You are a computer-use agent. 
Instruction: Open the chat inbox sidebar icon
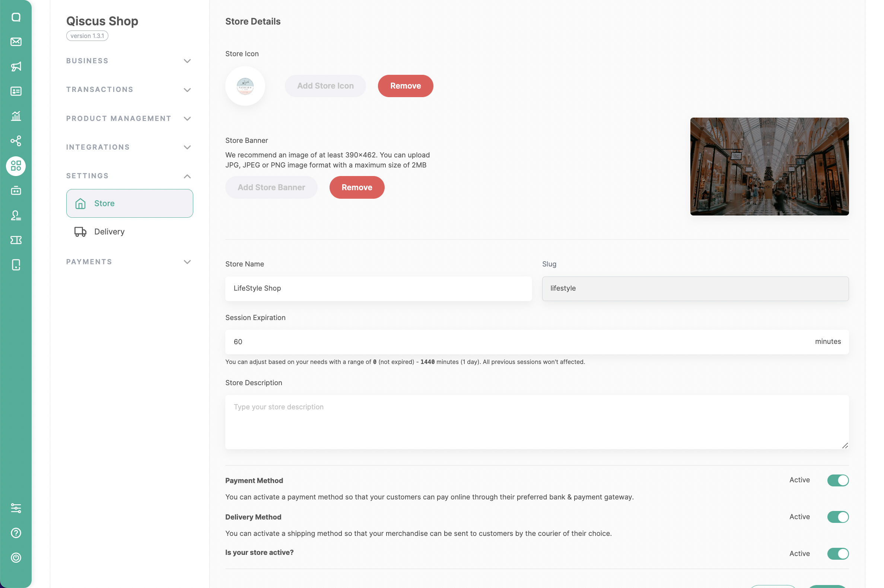pyautogui.click(x=16, y=17)
